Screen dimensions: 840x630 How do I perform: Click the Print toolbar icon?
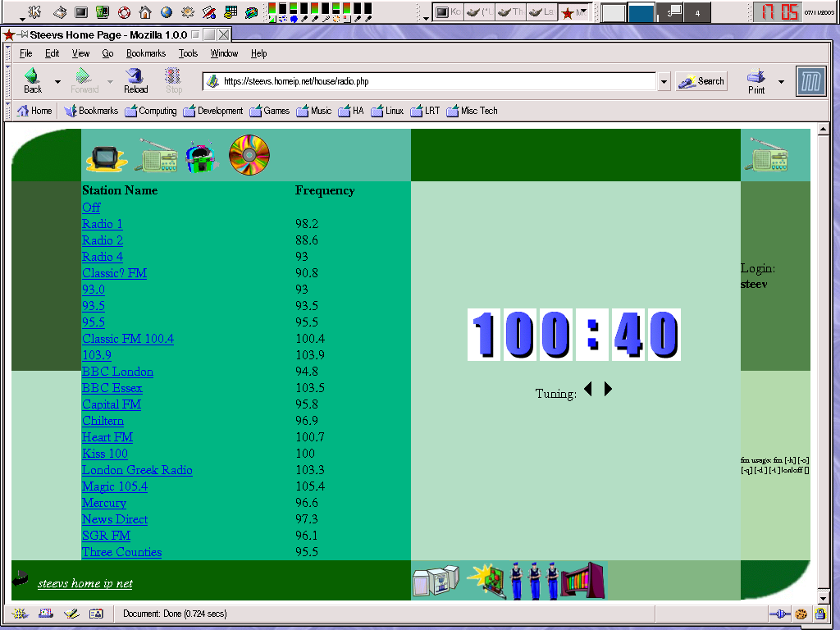756,80
